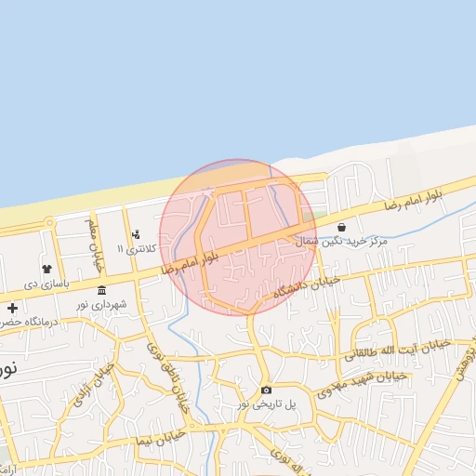Click the خیابان آزادی street label

(x=94, y=385)
